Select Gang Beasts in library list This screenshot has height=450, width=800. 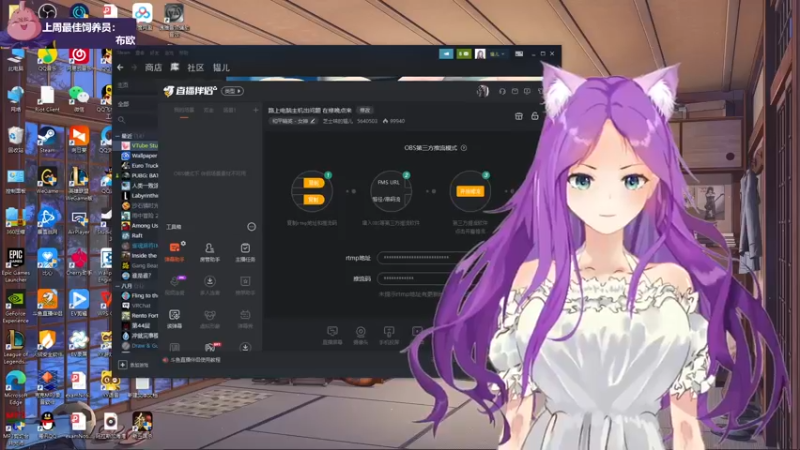tap(139, 265)
